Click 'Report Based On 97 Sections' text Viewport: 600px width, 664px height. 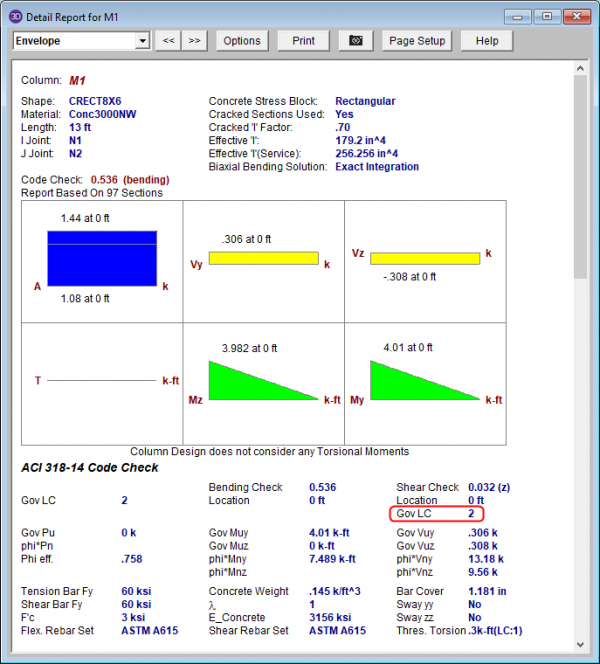[92, 193]
